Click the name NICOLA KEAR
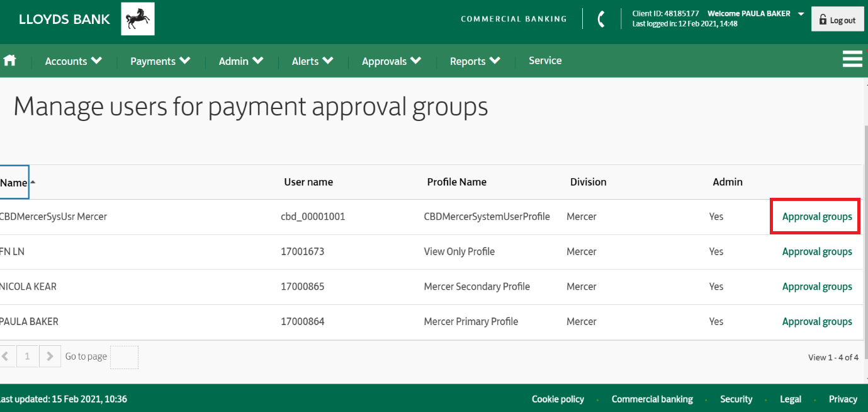 28,287
